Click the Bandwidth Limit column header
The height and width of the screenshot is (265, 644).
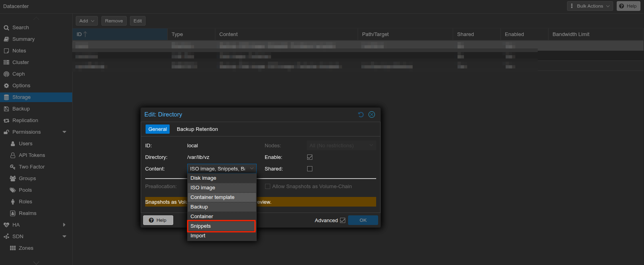coord(595,34)
